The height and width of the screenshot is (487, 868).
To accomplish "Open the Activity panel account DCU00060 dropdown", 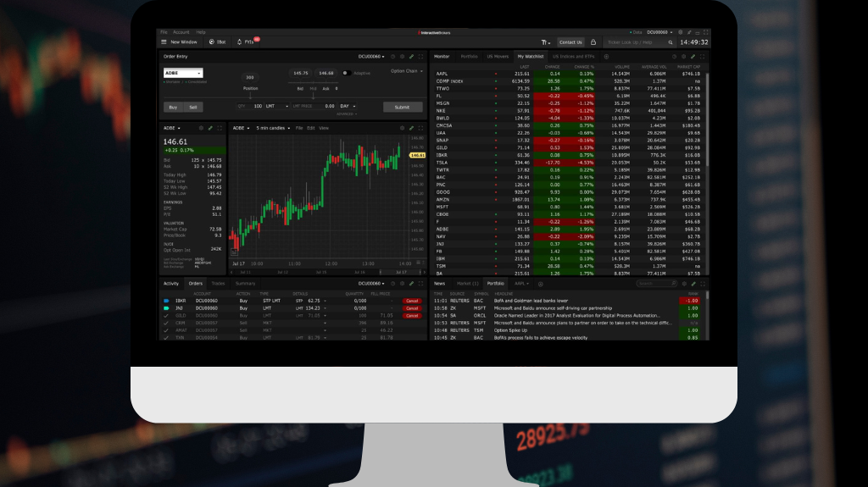I will (371, 284).
